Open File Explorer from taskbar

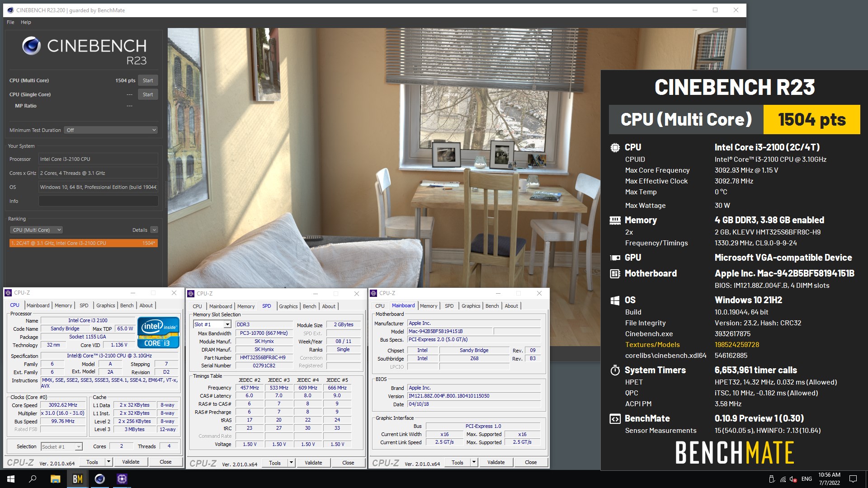(x=55, y=479)
